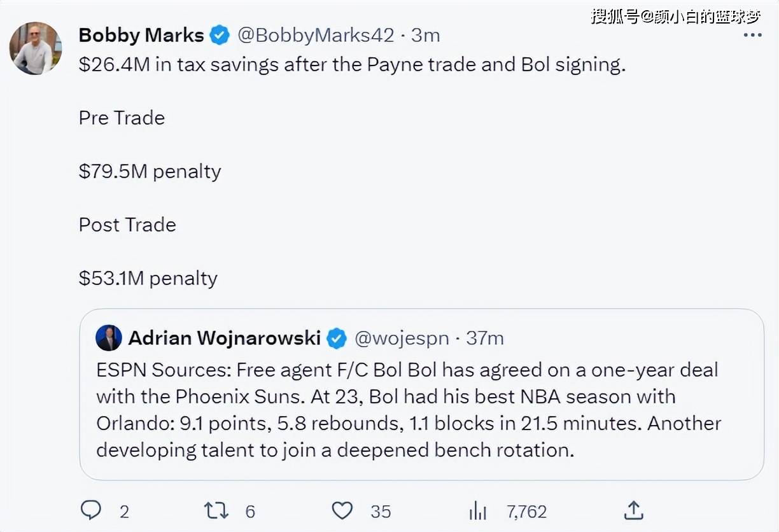Open the quoted ESPN Sources tweet text
Viewport: 779px width, 532px height.
(407, 410)
